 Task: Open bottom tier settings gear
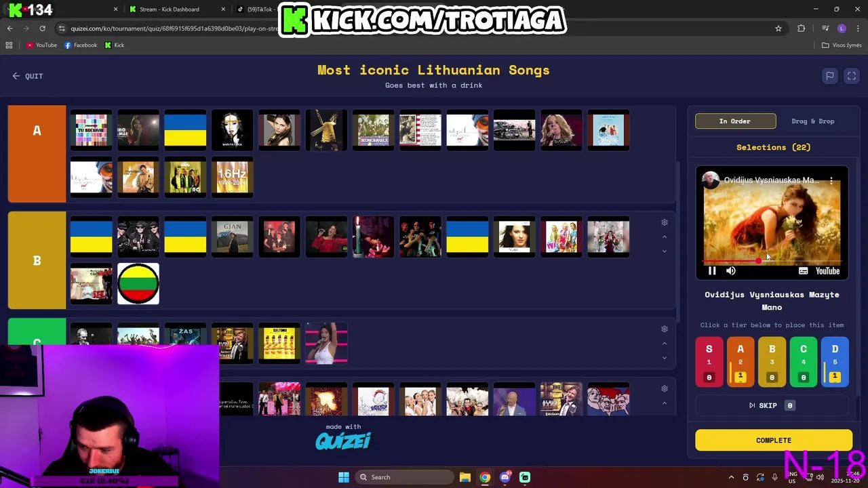[665, 388]
